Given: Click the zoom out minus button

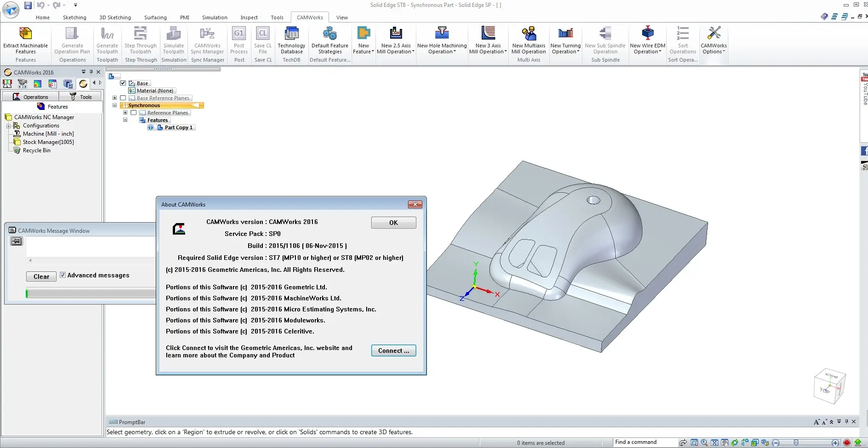Looking at the screenshot, I should point(776,443).
